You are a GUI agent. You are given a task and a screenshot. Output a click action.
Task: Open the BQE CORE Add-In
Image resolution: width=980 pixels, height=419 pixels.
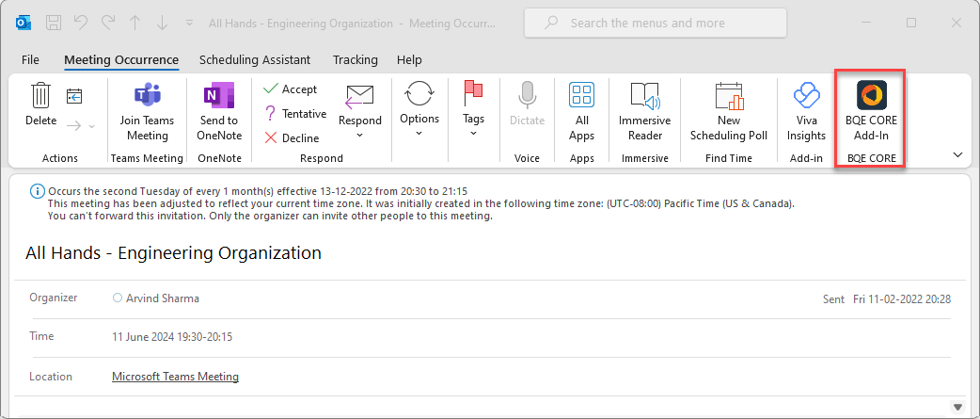(x=871, y=113)
